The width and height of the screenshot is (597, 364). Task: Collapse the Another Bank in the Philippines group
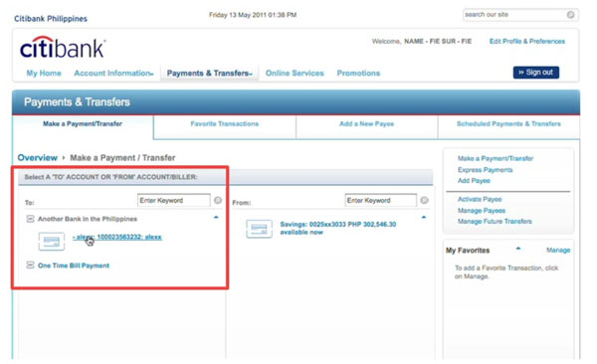click(x=30, y=219)
